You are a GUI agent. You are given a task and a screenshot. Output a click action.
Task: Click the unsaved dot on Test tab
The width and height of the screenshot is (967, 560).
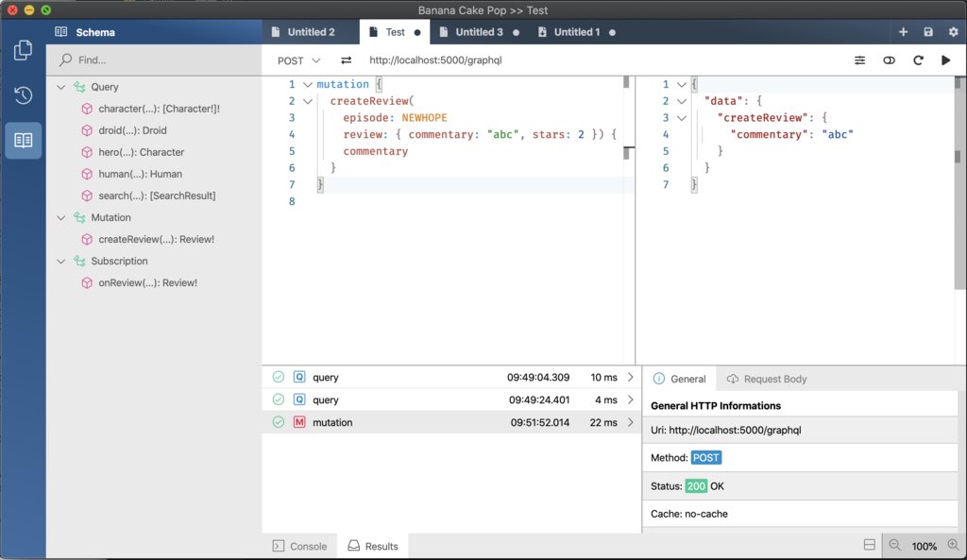pyautogui.click(x=417, y=33)
